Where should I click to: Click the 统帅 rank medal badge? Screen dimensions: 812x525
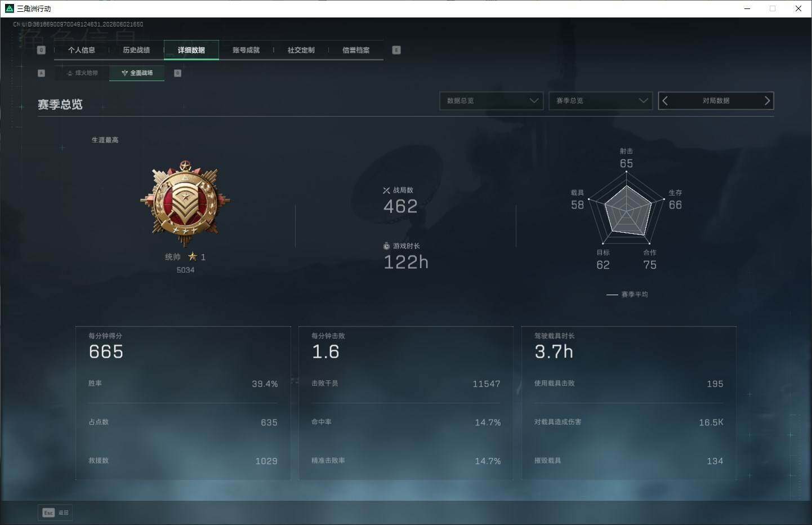[185, 204]
